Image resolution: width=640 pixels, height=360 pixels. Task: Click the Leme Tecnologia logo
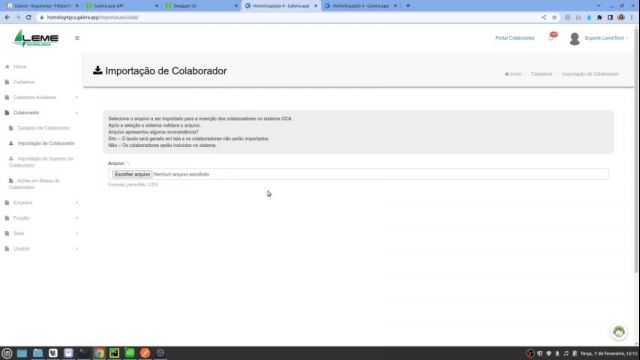tap(36, 38)
